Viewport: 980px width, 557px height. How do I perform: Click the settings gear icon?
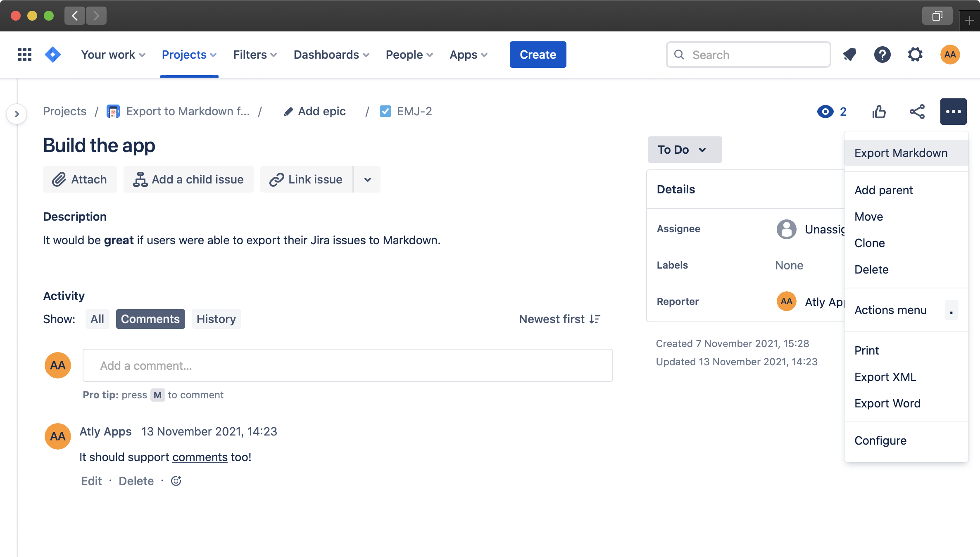coord(915,55)
